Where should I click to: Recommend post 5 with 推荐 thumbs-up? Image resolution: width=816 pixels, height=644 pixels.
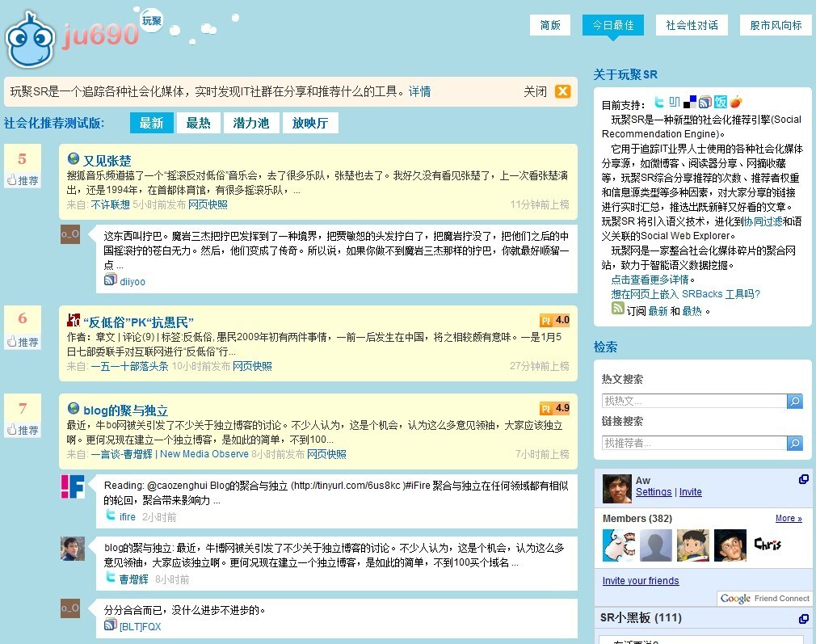click(23, 180)
